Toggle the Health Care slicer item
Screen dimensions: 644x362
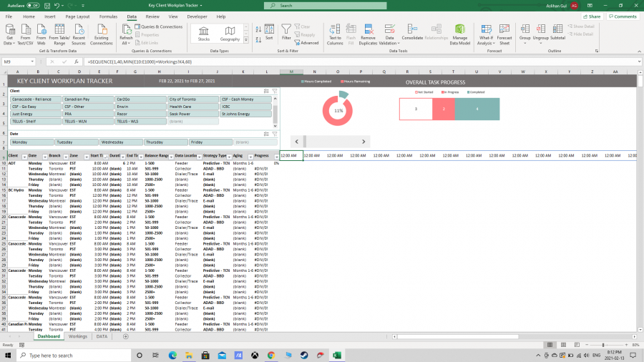coord(193,107)
